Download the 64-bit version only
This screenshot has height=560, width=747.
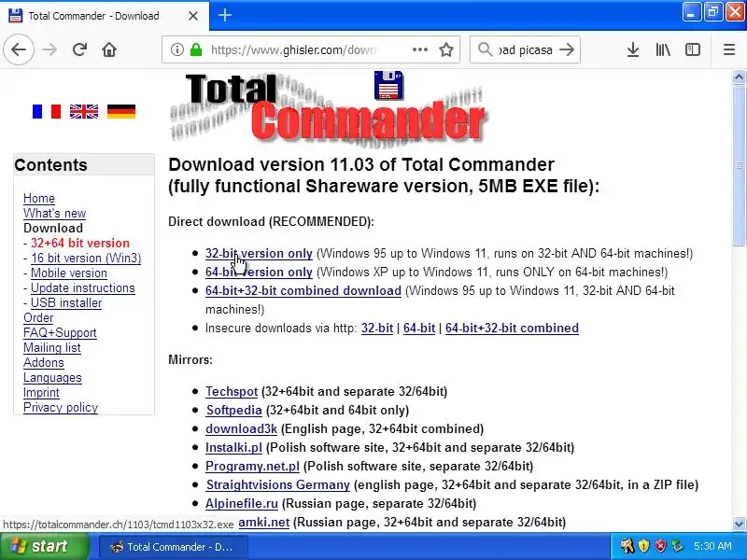tap(259, 272)
